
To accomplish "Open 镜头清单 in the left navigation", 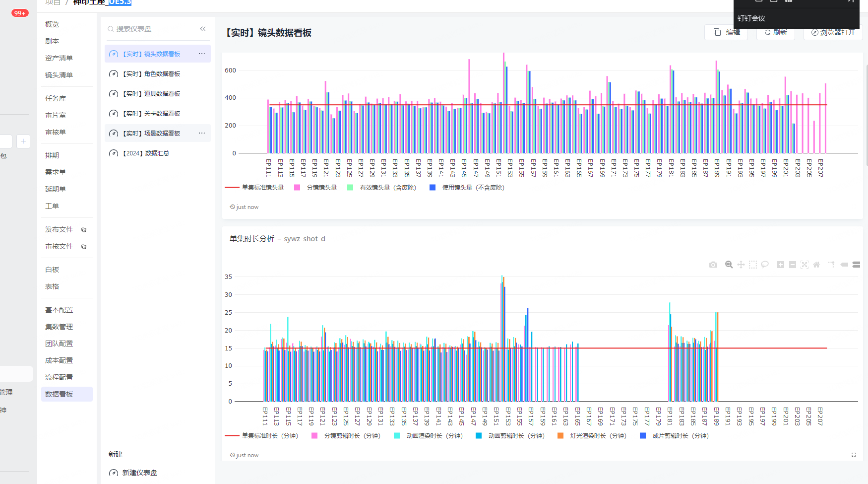I will [59, 75].
